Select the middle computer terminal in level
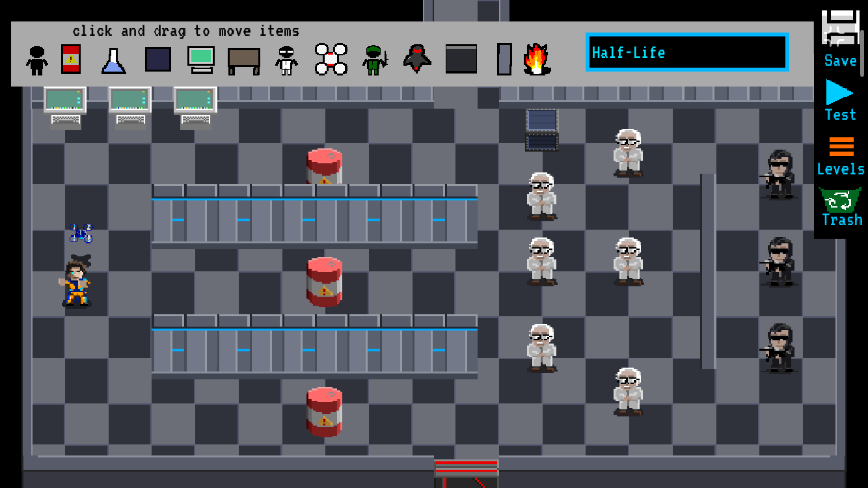 130,107
